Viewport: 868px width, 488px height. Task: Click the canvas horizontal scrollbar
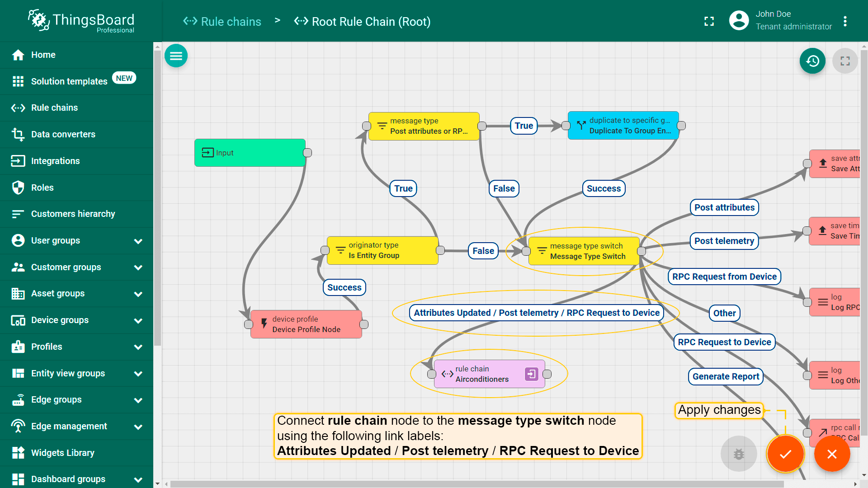[477, 484]
